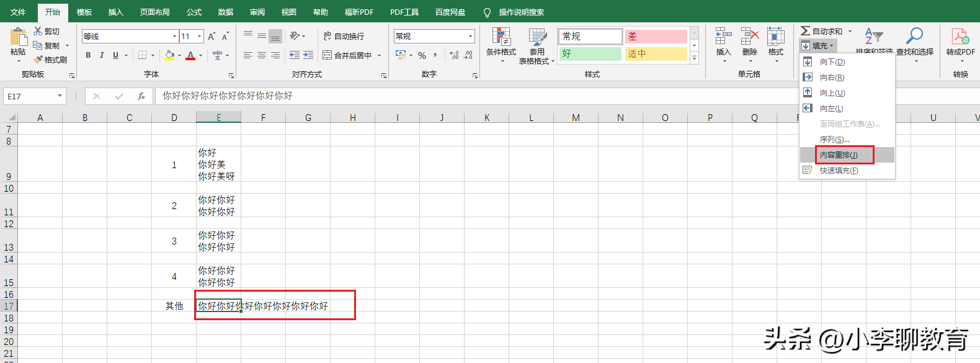Click the Paste clipboard icon

coord(19,37)
